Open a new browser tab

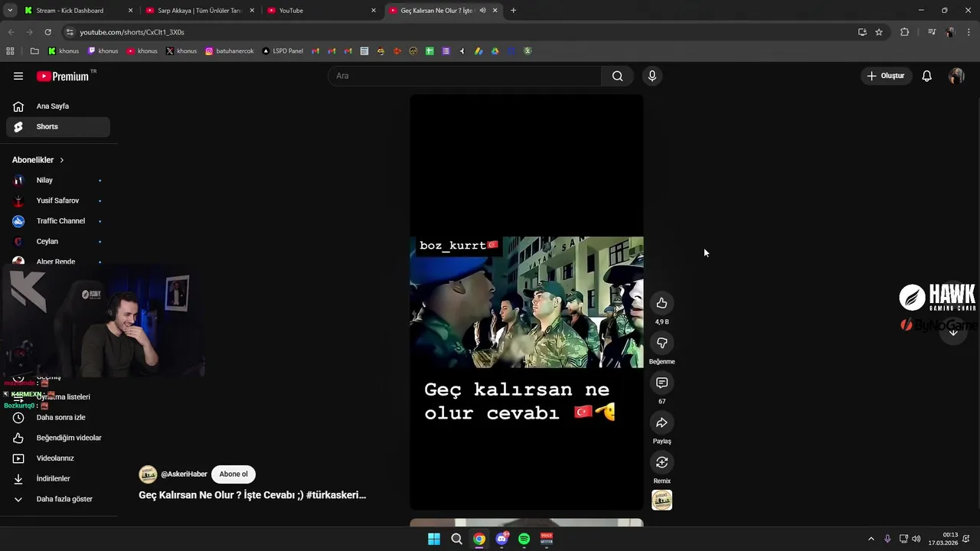[513, 11]
